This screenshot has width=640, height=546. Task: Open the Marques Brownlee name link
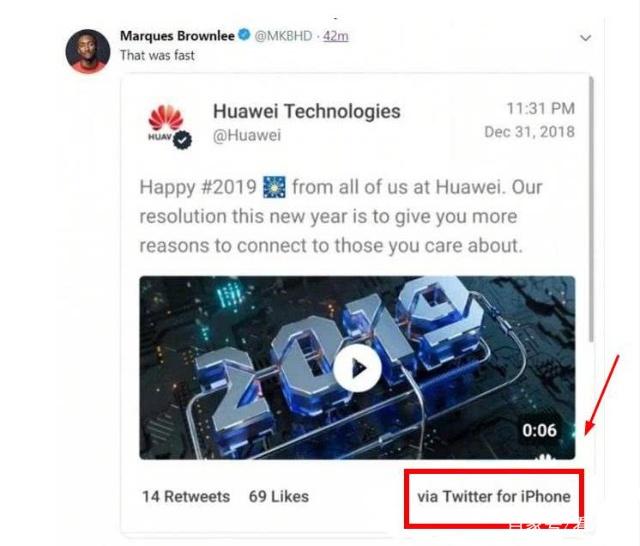tap(177, 36)
